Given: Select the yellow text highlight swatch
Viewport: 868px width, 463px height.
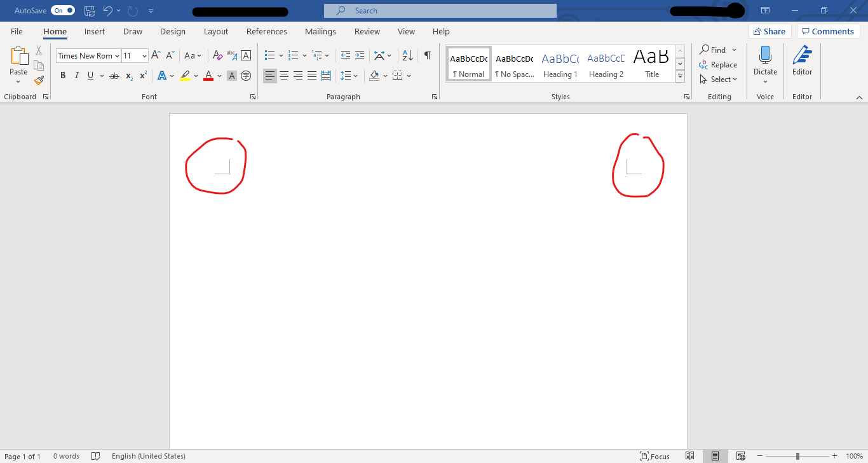Looking at the screenshot, I should 185,76.
